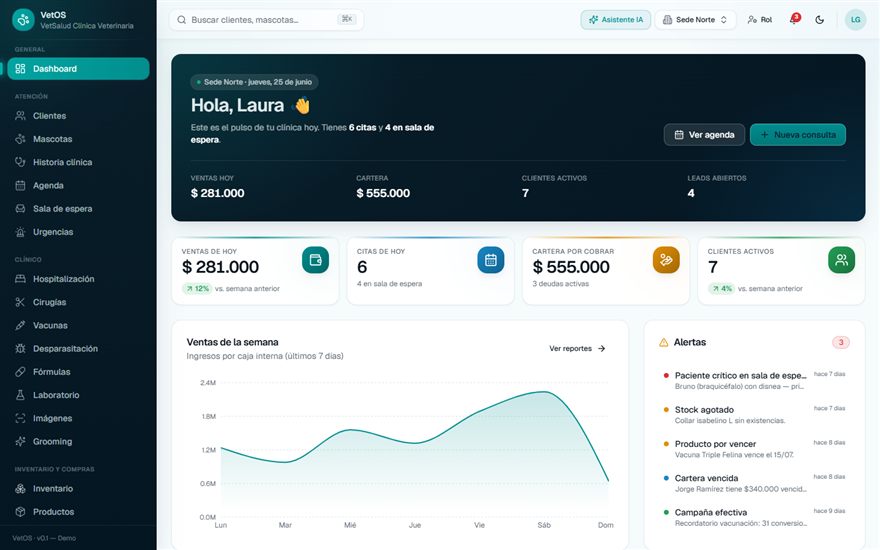880x550 pixels.
Task: Click the search magnifier icon
Action: click(x=182, y=20)
